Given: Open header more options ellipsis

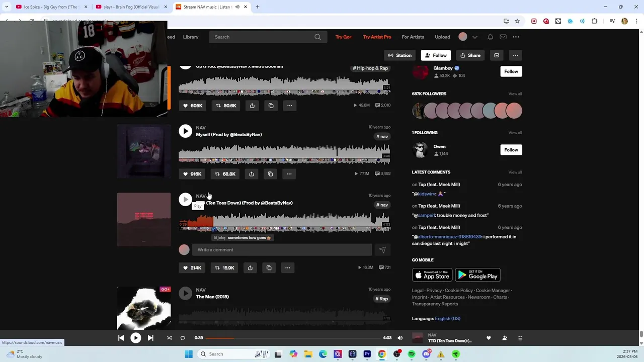Looking at the screenshot, I should click(516, 37).
